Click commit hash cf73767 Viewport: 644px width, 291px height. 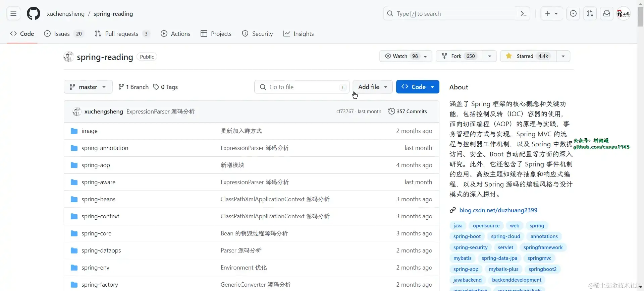pyautogui.click(x=345, y=112)
